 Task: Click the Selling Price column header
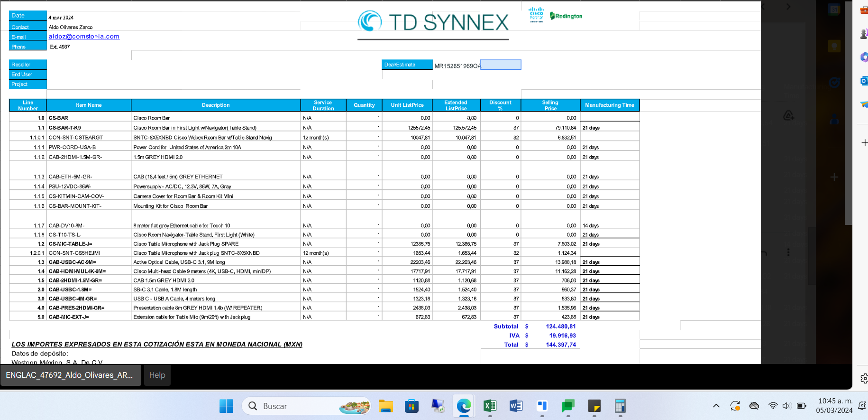tap(550, 105)
